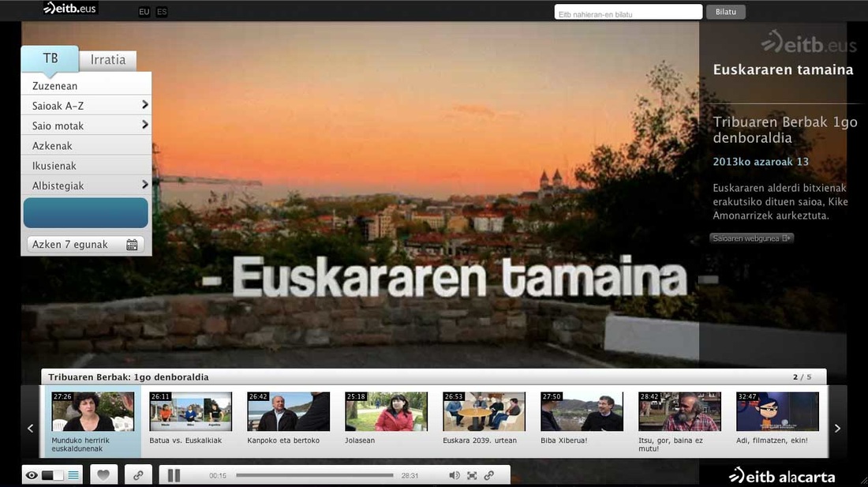Expand the Saio motak submenu
This screenshot has width=868, height=487.
(144, 125)
